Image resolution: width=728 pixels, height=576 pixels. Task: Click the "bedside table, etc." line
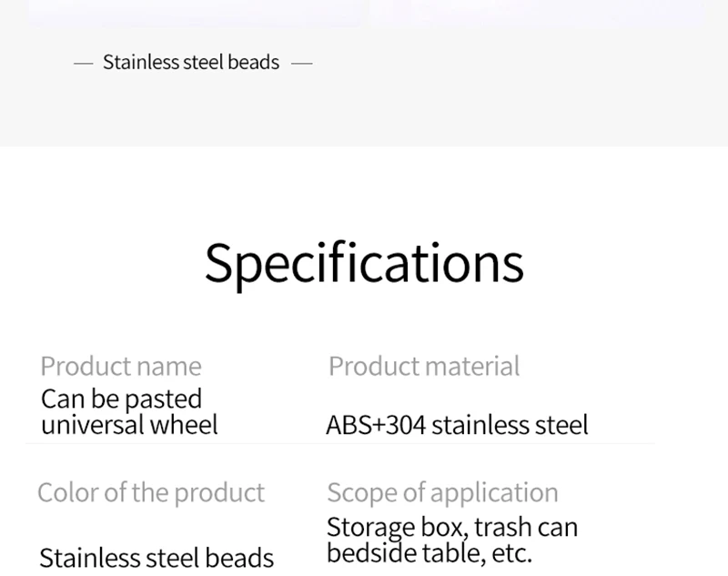[x=429, y=552]
